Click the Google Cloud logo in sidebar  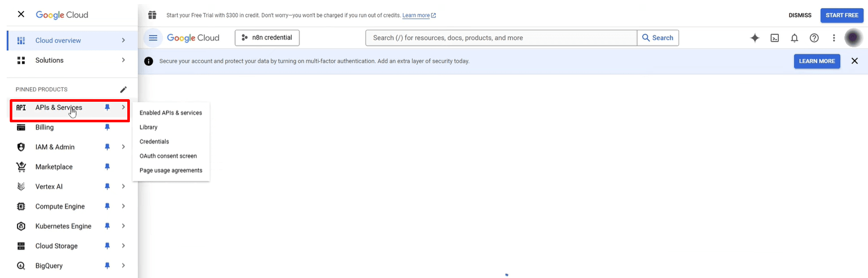[62, 15]
